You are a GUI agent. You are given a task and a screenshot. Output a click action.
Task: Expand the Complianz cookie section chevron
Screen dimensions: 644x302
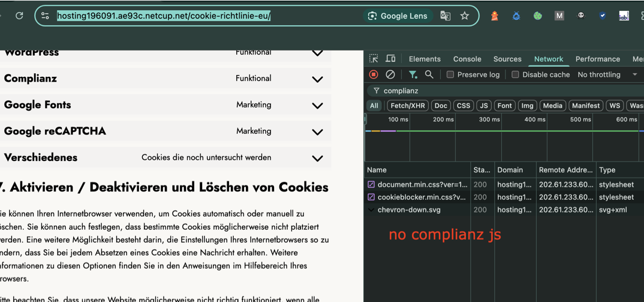(x=317, y=79)
